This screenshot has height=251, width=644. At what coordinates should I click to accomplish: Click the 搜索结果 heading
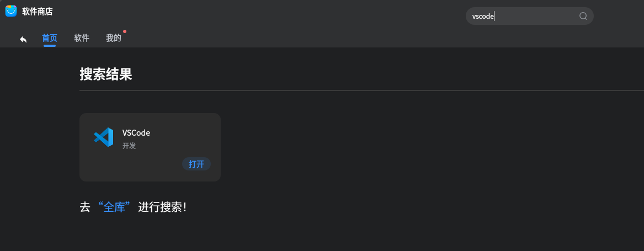[105, 74]
